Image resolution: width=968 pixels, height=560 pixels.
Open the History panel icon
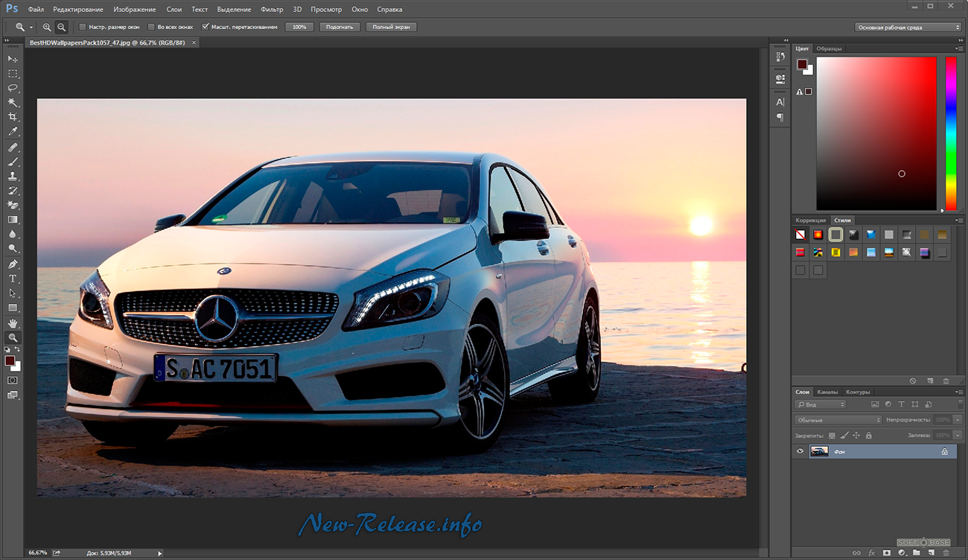[780, 56]
